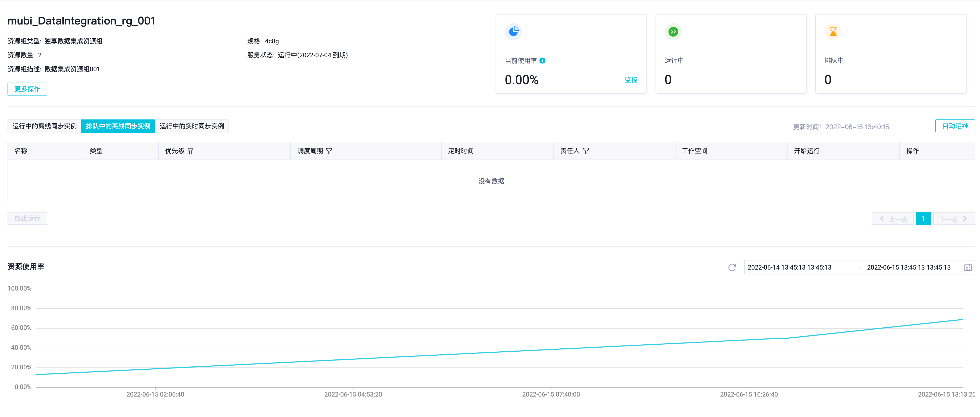
Task: Click the 规格 4c8g specification text
Action: click(x=263, y=41)
